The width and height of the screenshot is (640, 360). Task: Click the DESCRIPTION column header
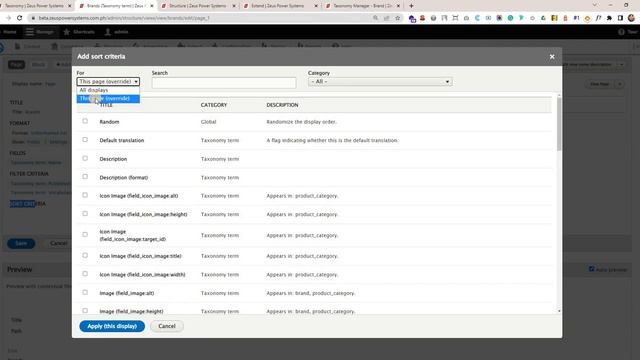point(282,105)
